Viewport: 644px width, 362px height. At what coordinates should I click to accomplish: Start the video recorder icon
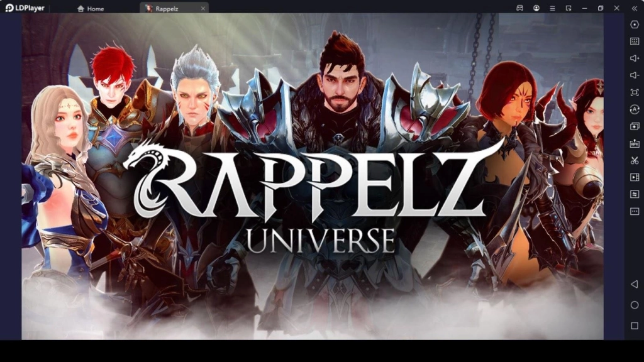[634, 177]
